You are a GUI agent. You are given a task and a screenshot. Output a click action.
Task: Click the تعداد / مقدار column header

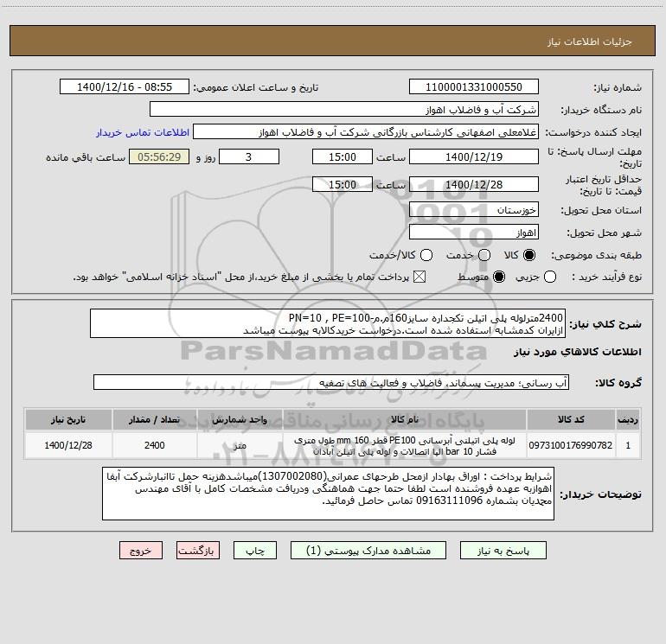tap(155, 420)
